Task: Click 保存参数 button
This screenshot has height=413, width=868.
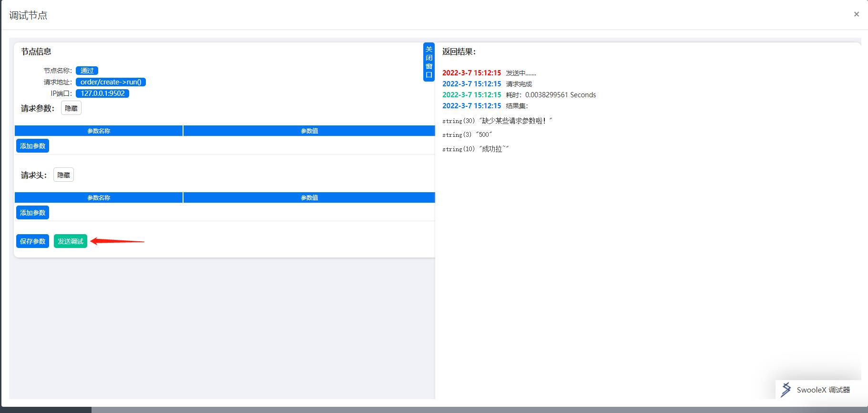Action: pos(32,241)
